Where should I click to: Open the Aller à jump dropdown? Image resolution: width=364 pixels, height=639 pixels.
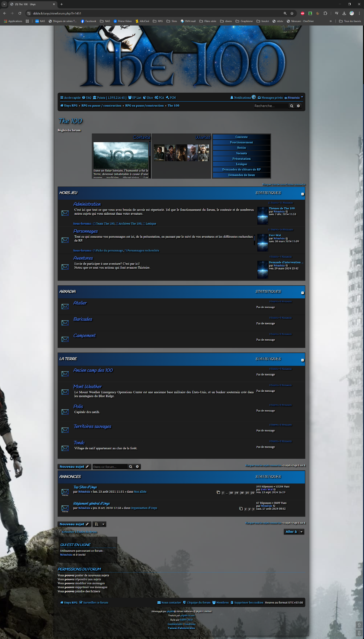tap(294, 532)
